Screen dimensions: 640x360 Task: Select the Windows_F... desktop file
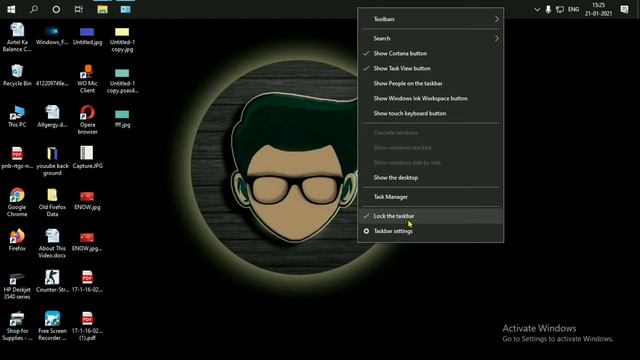(52, 35)
